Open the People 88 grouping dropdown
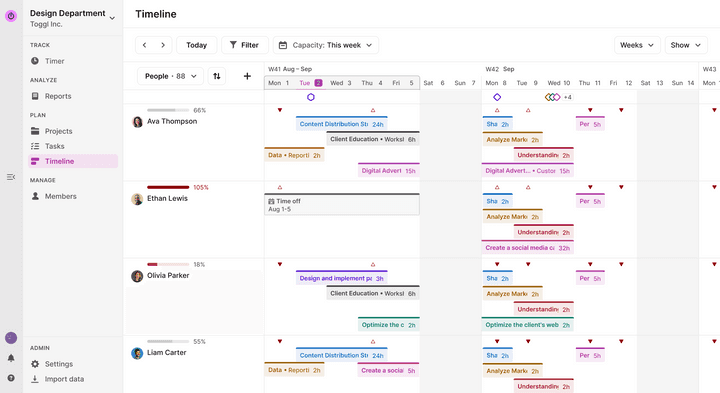 (170, 76)
